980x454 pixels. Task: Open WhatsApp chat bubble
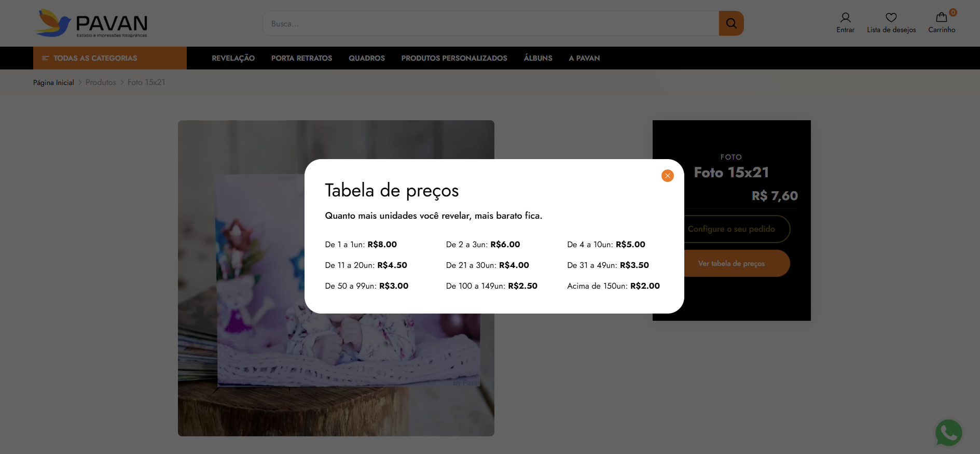click(x=948, y=432)
